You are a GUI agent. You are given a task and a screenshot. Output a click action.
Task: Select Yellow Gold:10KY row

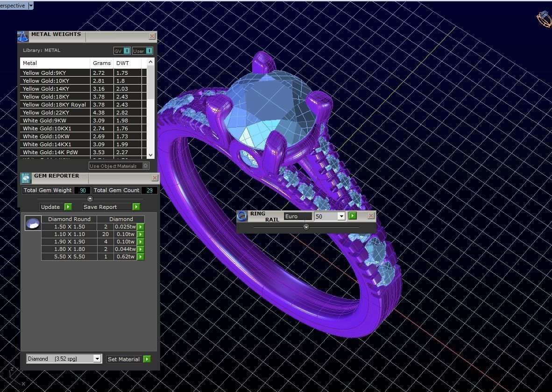coord(83,81)
